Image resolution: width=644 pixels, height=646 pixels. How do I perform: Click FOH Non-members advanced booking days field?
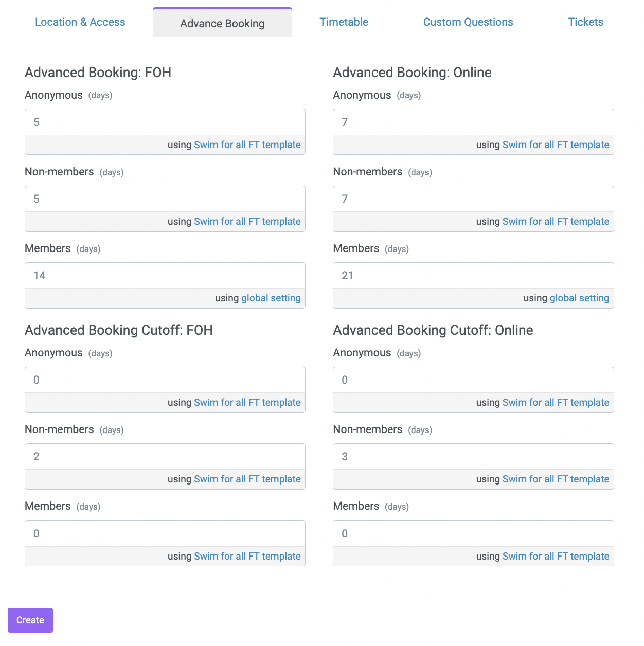165,199
